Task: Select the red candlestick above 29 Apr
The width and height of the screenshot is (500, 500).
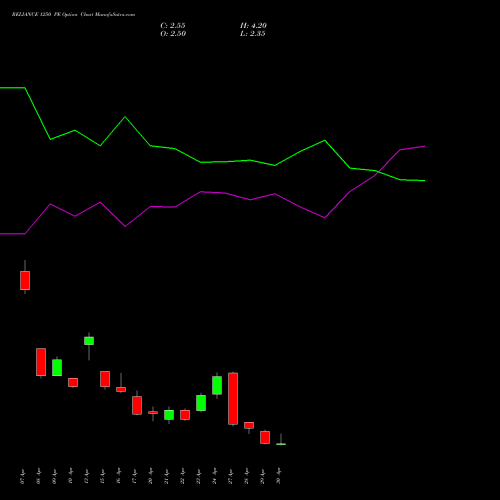Action: click(x=265, y=437)
